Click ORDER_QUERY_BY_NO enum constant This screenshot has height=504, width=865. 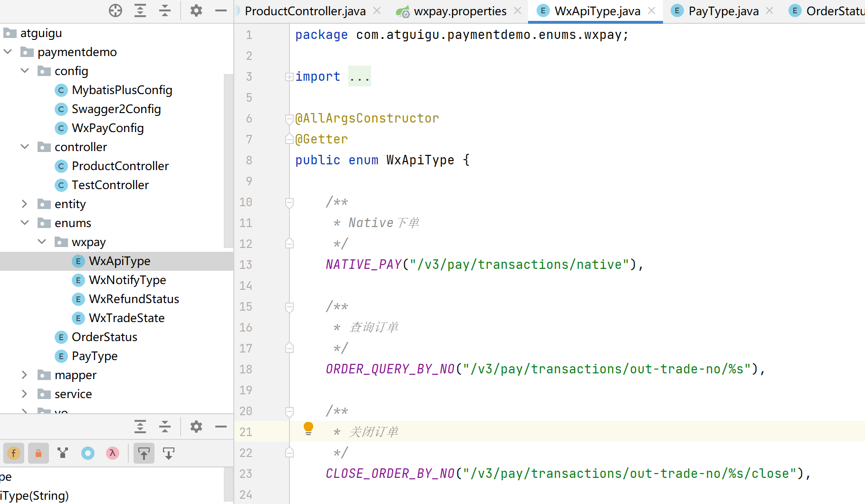pyautogui.click(x=391, y=369)
